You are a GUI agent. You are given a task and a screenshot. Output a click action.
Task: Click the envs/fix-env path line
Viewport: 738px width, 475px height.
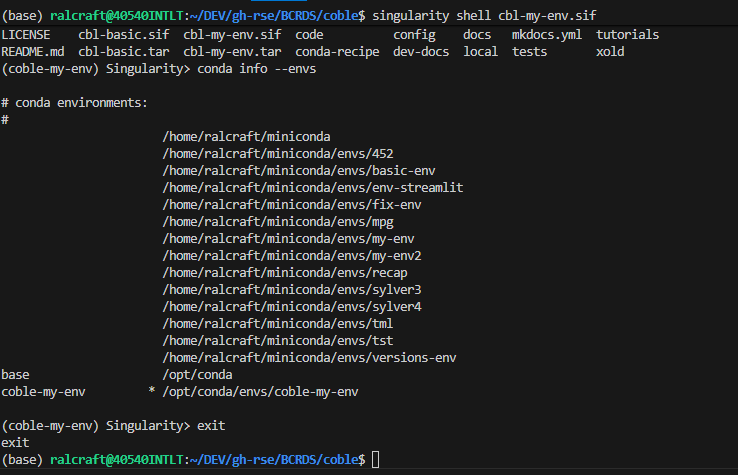pos(292,204)
